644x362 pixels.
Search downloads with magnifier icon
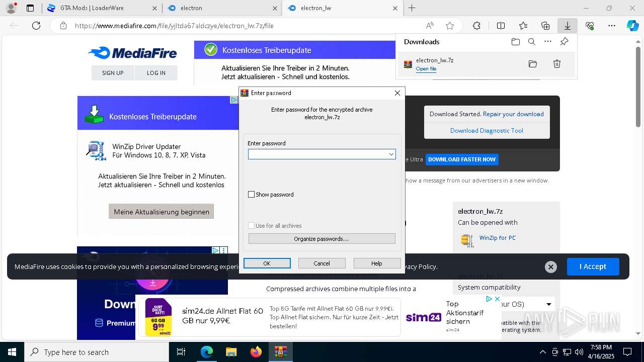[x=532, y=42]
